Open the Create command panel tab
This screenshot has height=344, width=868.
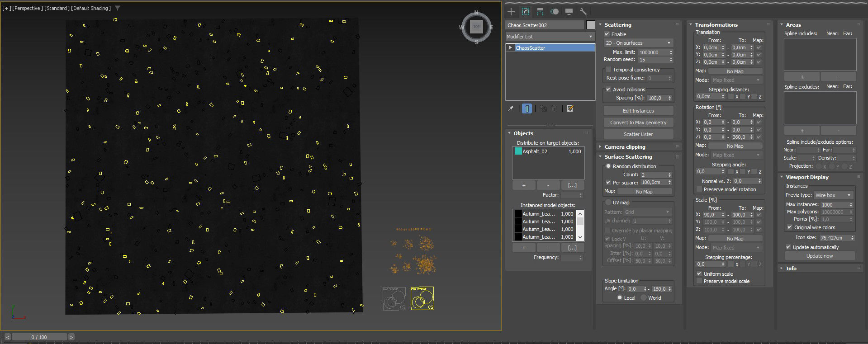[511, 12]
